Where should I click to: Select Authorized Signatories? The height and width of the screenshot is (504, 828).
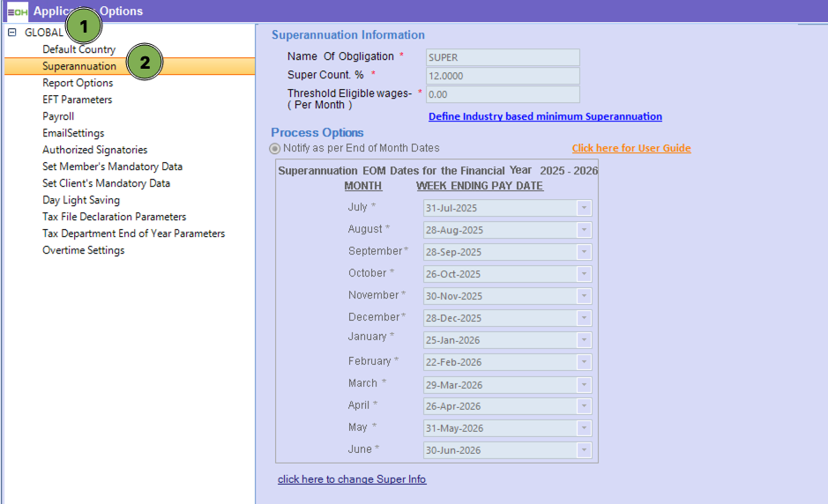[94, 150]
